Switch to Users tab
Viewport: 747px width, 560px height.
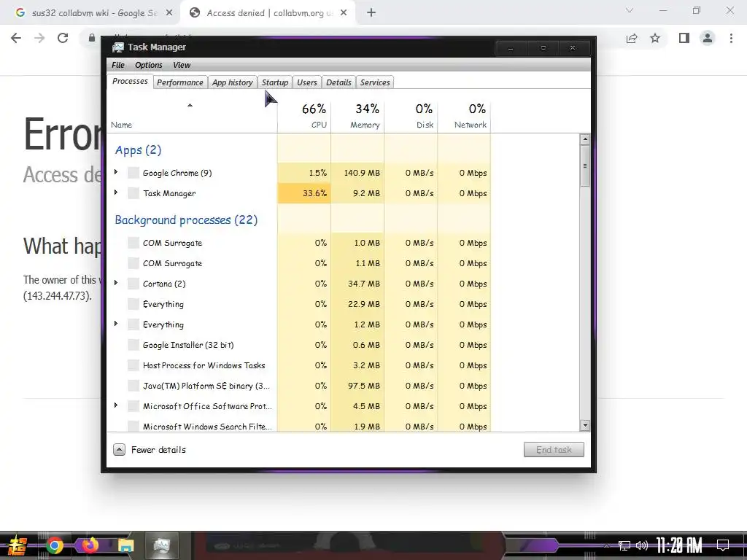pyautogui.click(x=307, y=82)
